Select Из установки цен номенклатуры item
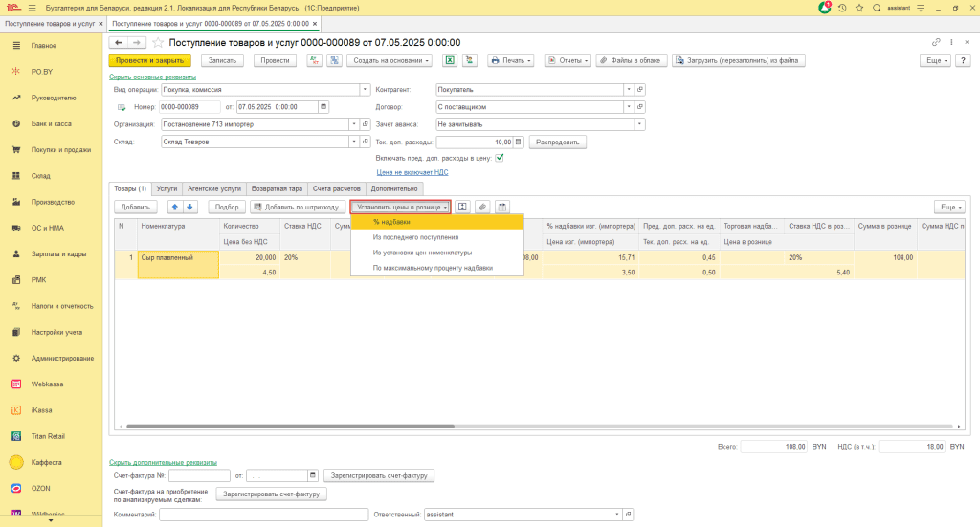Screen dimensions: 980x527 pos(436,253)
